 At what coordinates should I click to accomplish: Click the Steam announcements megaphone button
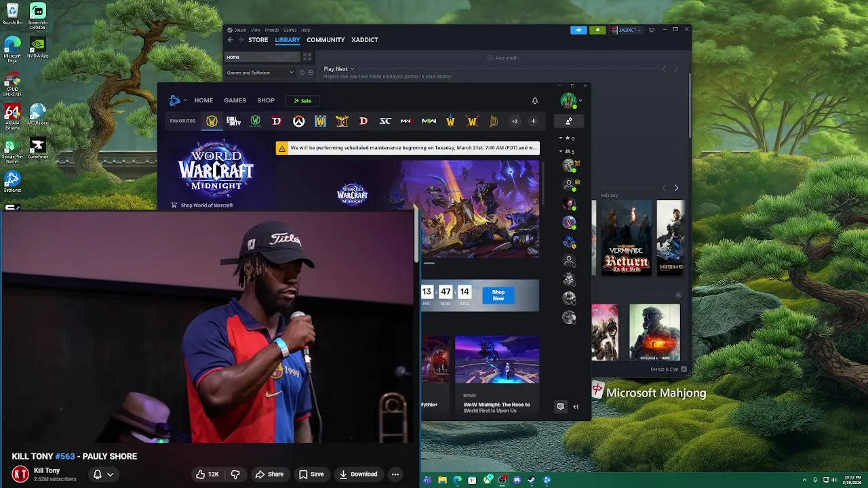coord(578,30)
